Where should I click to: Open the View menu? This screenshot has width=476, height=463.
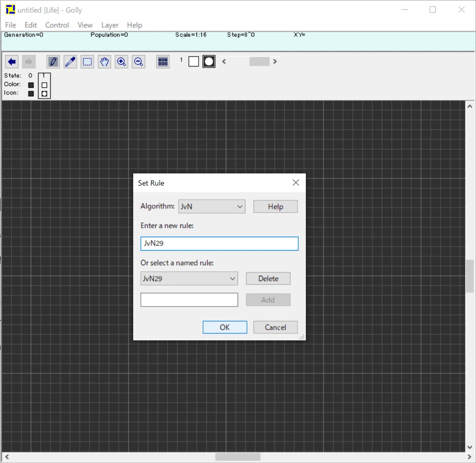coord(85,25)
